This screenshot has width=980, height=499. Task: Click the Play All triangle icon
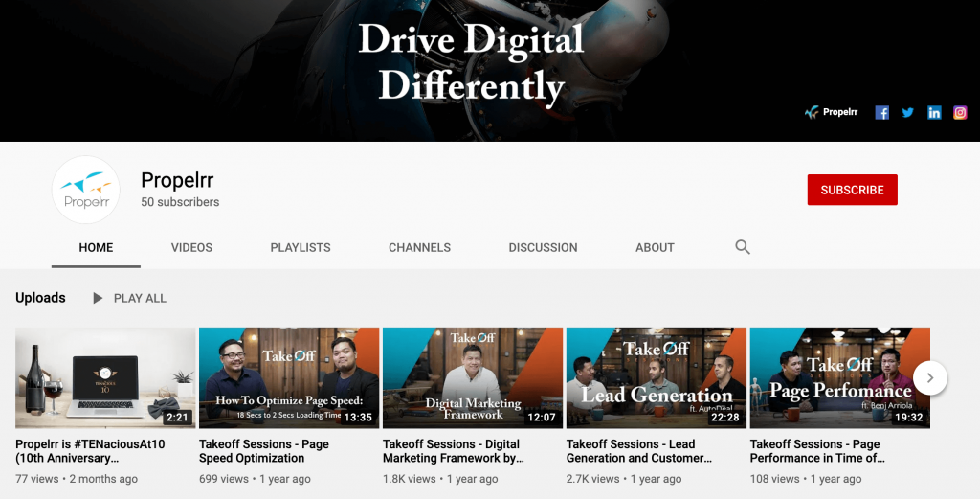(x=98, y=298)
